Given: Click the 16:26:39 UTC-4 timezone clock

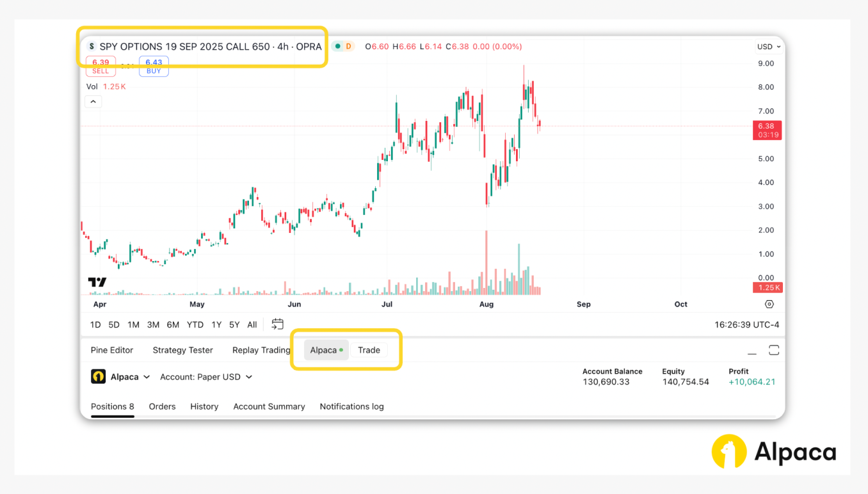Looking at the screenshot, I should pyautogui.click(x=746, y=324).
